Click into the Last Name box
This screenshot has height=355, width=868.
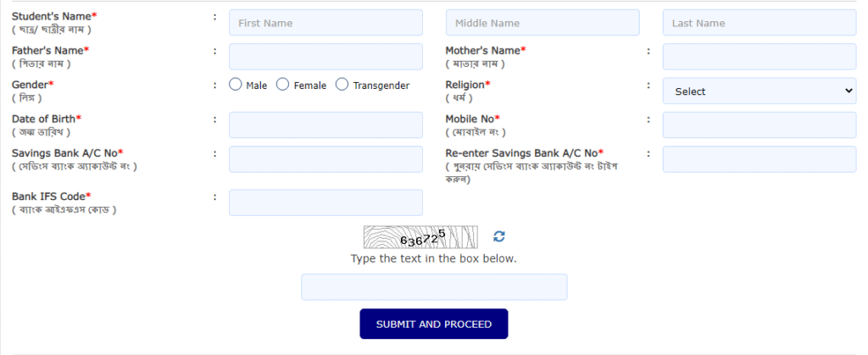click(759, 23)
